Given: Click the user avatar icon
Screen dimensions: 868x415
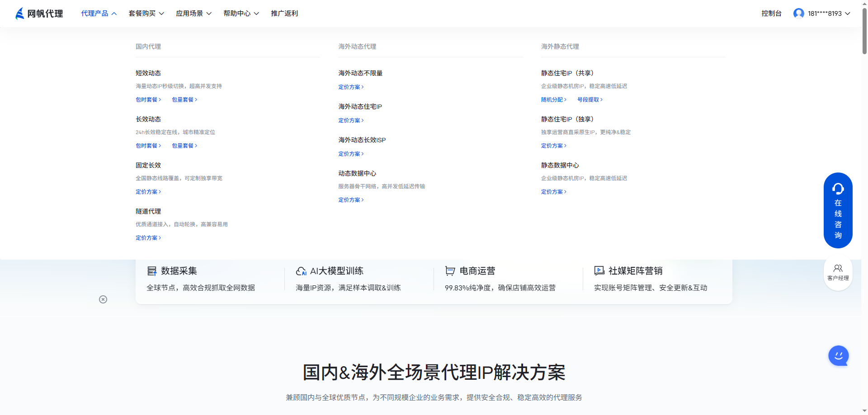Looking at the screenshot, I should click(799, 14).
